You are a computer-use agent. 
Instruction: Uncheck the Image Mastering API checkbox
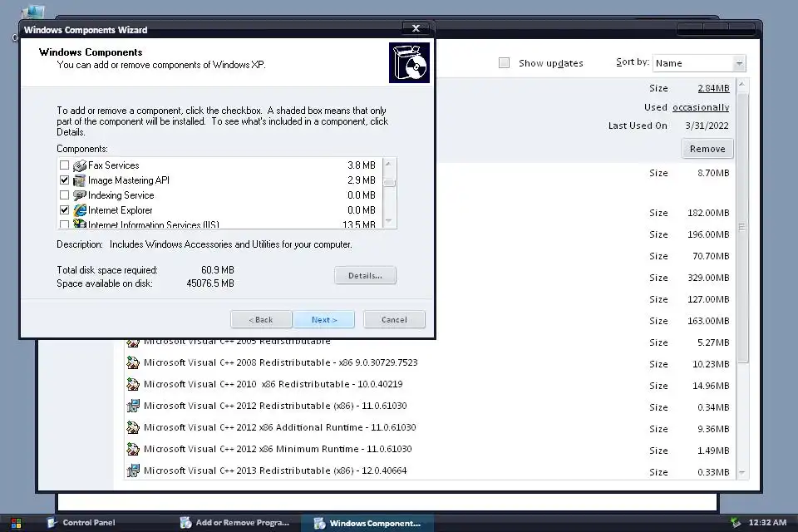64,180
